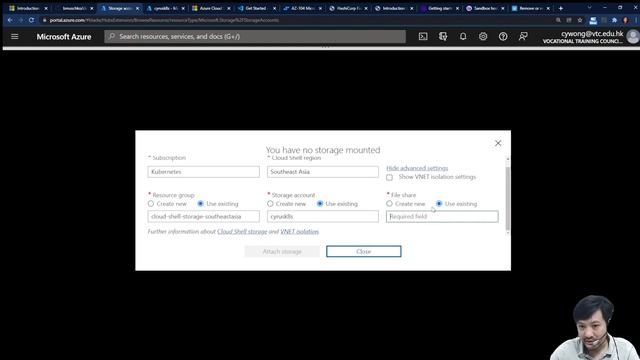Switch to the first Introduction browser tab

click(28, 8)
